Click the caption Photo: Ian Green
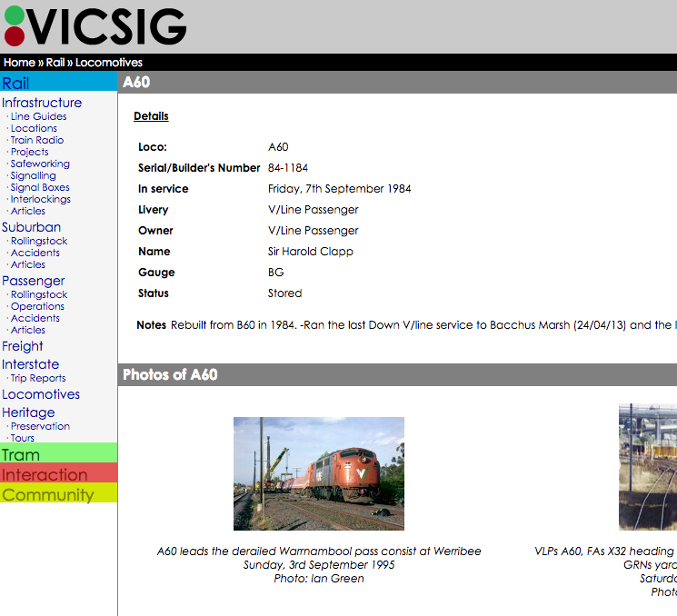The height and width of the screenshot is (616, 677). point(319,579)
